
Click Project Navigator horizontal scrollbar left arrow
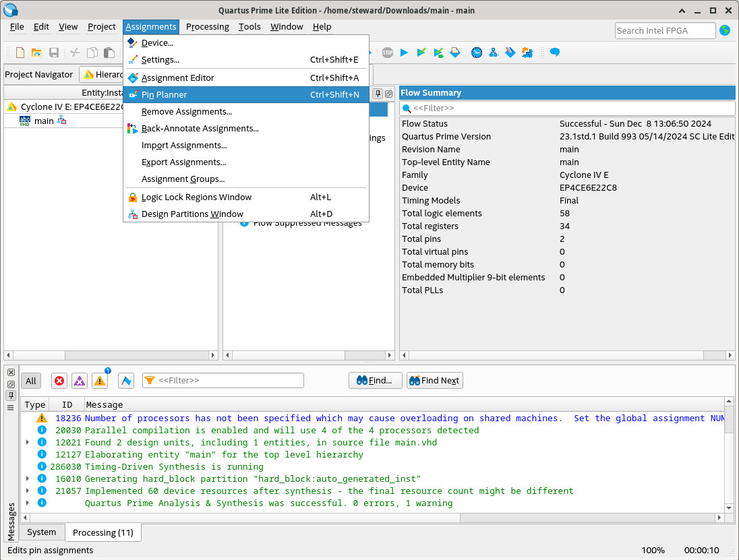click(x=9, y=355)
